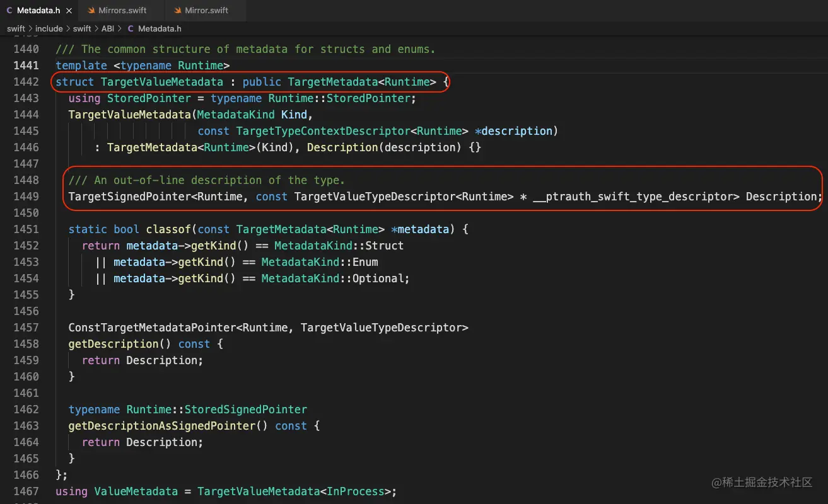The height and width of the screenshot is (504, 828).
Task: Open the include breadcrumb segment
Action: pos(49,28)
